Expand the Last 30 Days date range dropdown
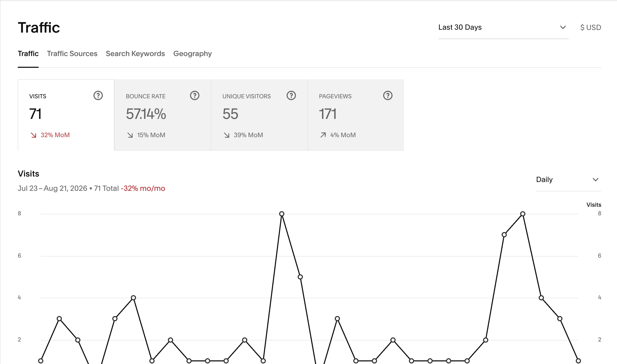The height and width of the screenshot is (364, 617). [503, 27]
